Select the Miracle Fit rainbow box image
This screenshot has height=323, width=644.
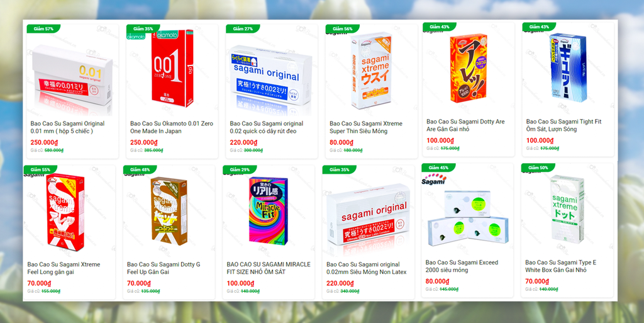click(269, 211)
